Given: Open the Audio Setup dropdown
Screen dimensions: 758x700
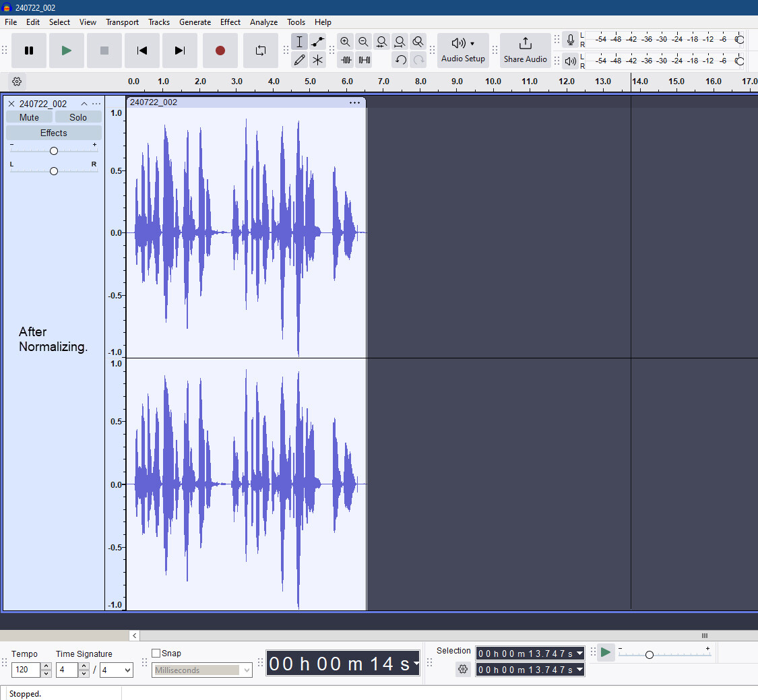Looking at the screenshot, I should pyautogui.click(x=463, y=50).
